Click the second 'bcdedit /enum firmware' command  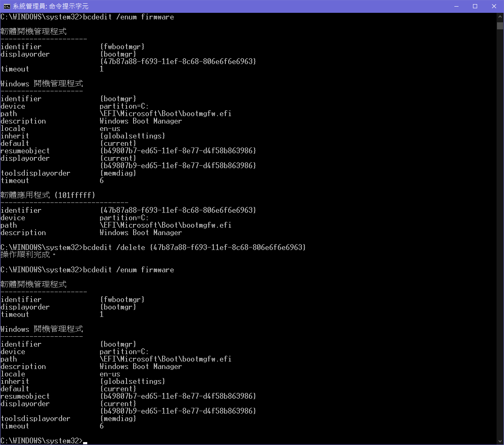[129, 270]
